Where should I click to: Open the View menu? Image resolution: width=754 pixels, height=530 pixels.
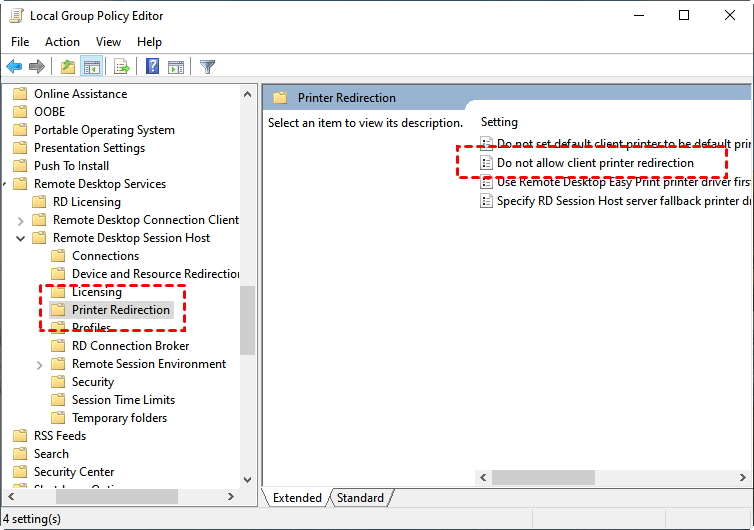(x=108, y=42)
